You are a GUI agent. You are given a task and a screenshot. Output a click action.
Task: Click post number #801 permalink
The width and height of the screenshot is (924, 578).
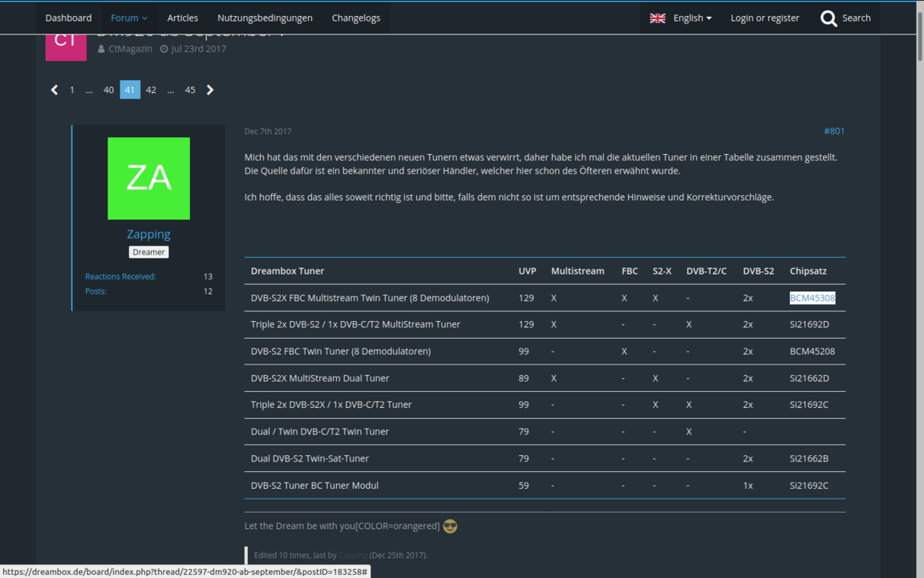point(833,131)
